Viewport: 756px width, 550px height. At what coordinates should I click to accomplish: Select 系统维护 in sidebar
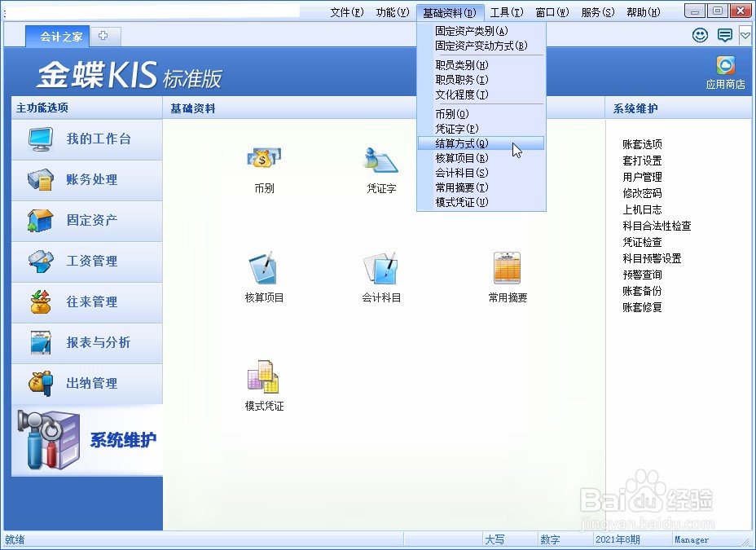coord(87,440)
